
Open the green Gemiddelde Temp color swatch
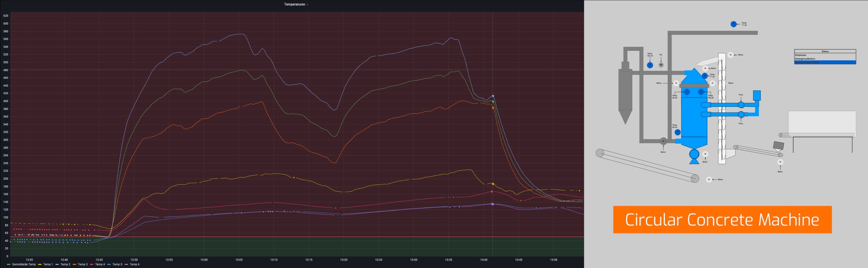[9, 264]
